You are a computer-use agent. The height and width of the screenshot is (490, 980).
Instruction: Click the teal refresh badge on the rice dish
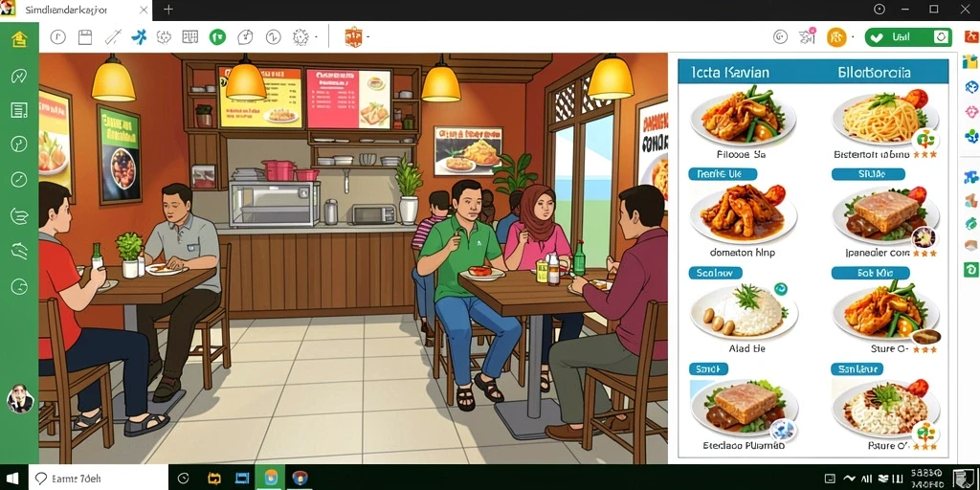click(780, 289)
